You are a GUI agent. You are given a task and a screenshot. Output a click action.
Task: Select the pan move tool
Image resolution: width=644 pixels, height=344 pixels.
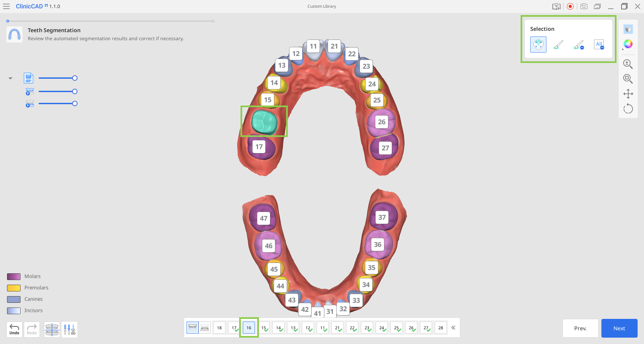point(628,94)
